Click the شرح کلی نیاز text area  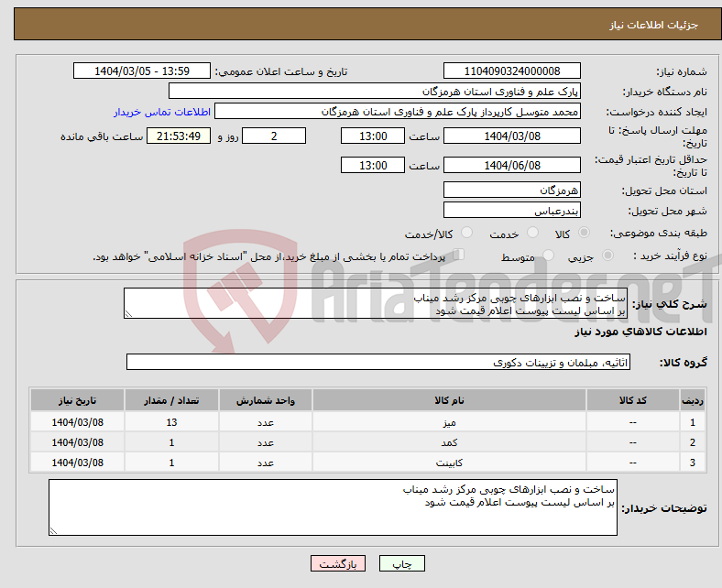(x=375, y=303)
